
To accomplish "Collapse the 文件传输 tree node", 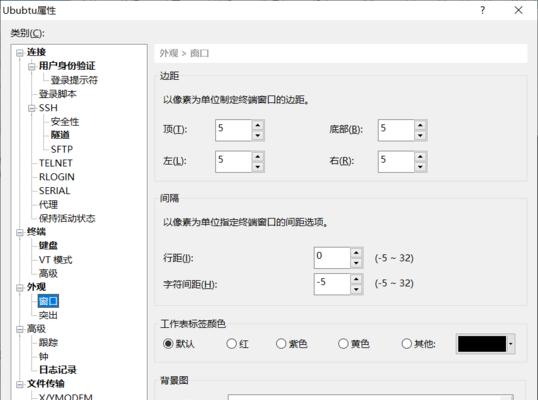I will pos(20,384).
